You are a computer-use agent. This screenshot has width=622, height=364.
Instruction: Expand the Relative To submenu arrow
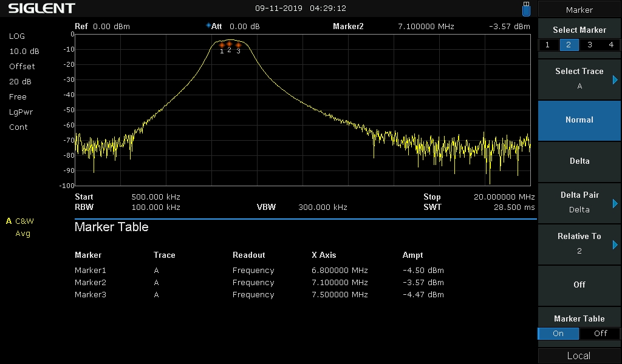click(x=615, y=244)
